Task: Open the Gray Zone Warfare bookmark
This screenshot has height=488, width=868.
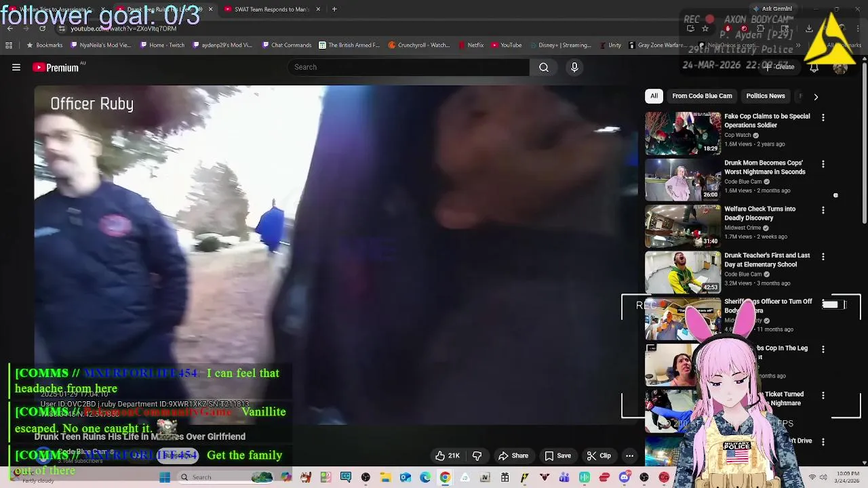Action: point(657,45)
